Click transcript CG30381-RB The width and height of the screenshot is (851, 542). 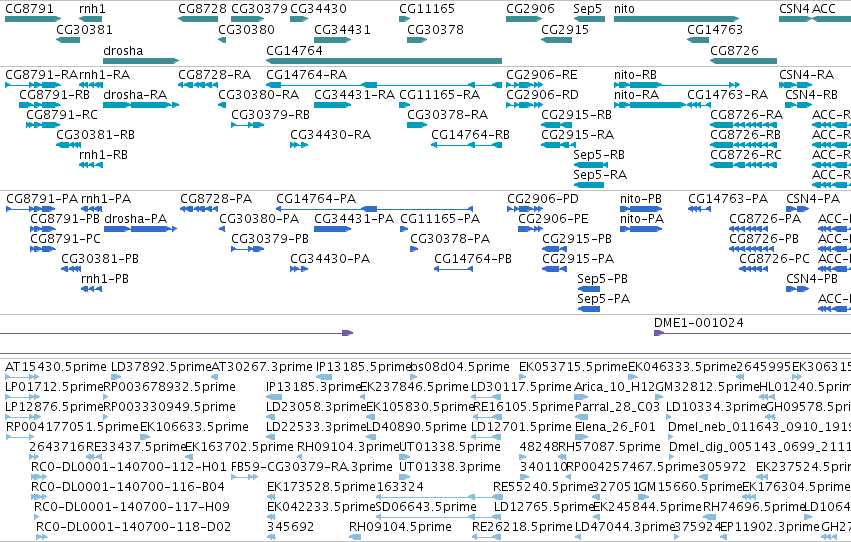(96, 135)
